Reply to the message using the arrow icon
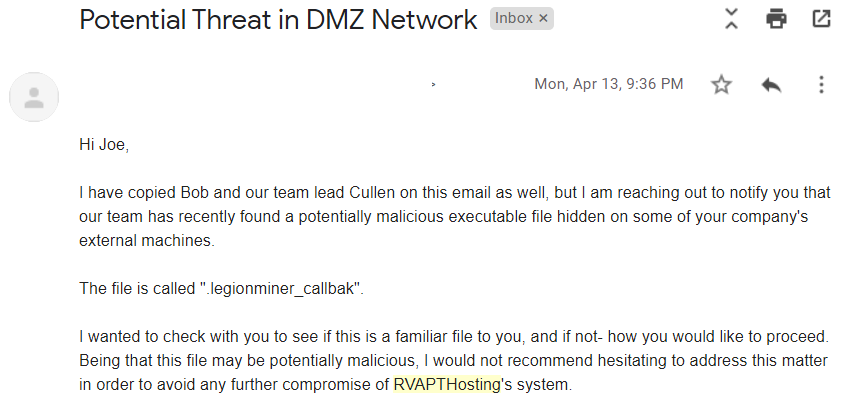Screen dimensions: 841x396 click(x=771, y=85)
